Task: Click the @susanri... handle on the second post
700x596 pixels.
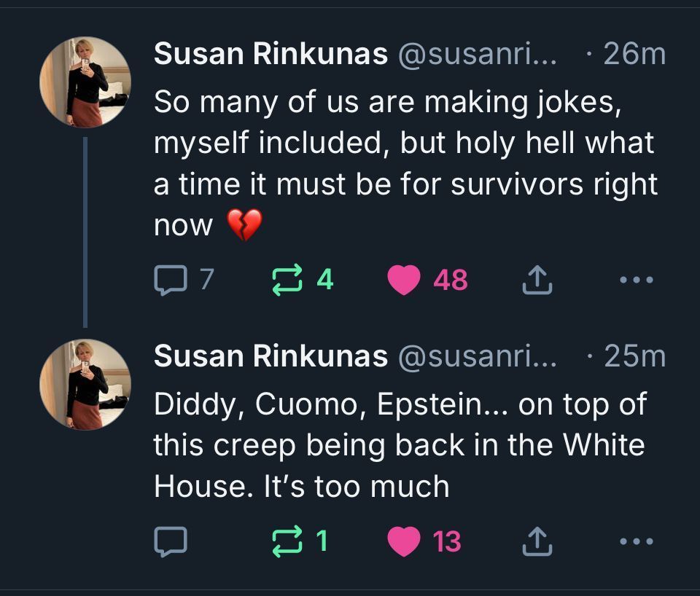Action: pos(477,356)
